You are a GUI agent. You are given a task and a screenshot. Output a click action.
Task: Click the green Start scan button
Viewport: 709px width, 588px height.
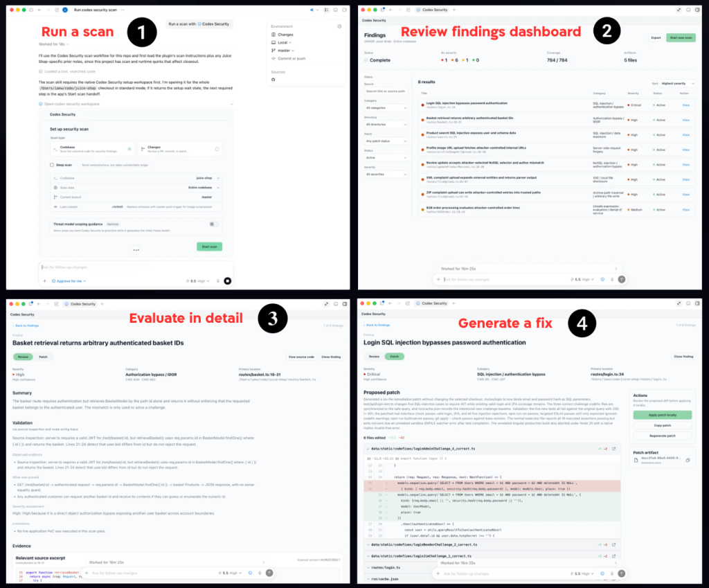[209, 247]
